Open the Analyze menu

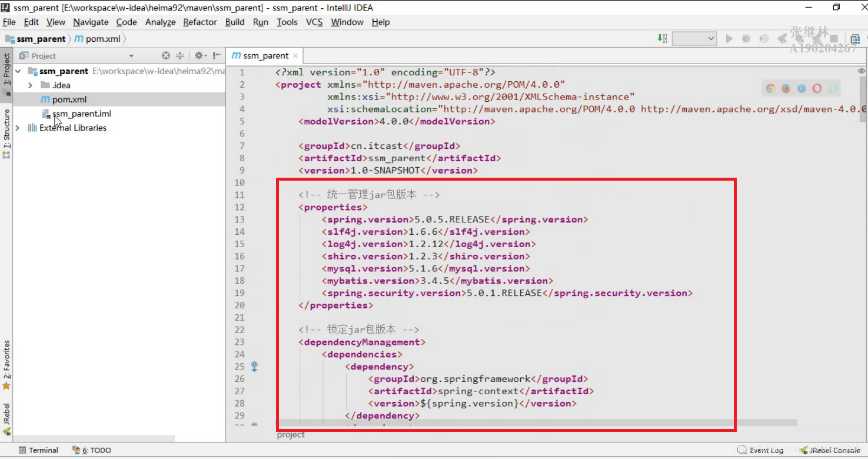point(160,22)
